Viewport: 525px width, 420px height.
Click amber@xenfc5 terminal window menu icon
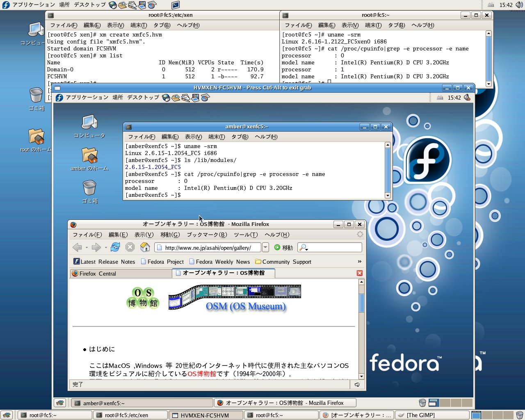[x=128, y=127]
